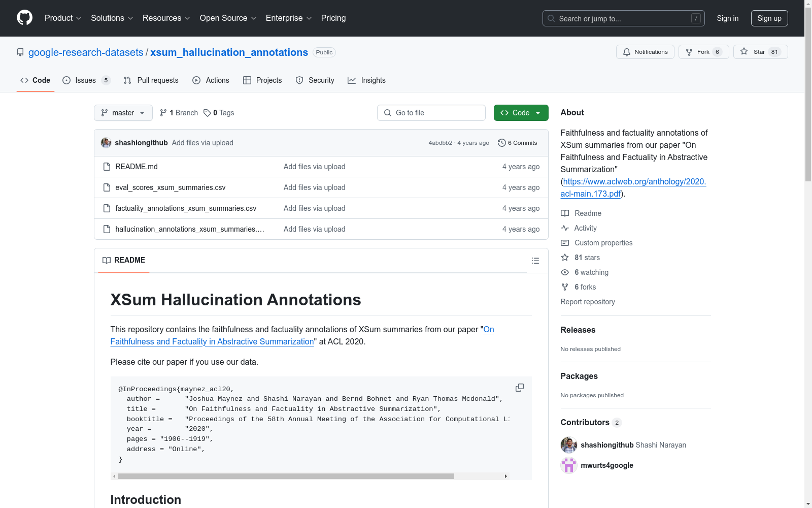Image resolution: width=812 pixels, height=508 pixels.
Task: Click the commit history clock icon
Action: (x=502, y=143)
